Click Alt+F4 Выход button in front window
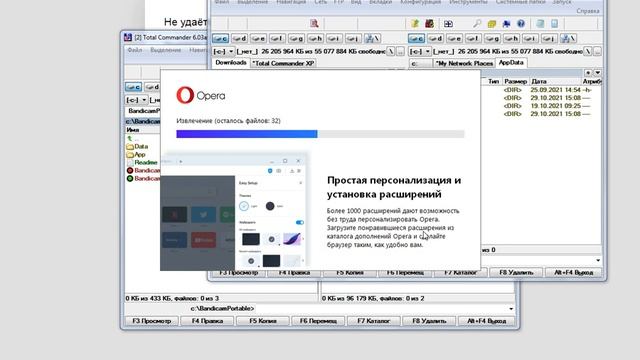Viewport: 640px width, 360px height. point(573,272)
